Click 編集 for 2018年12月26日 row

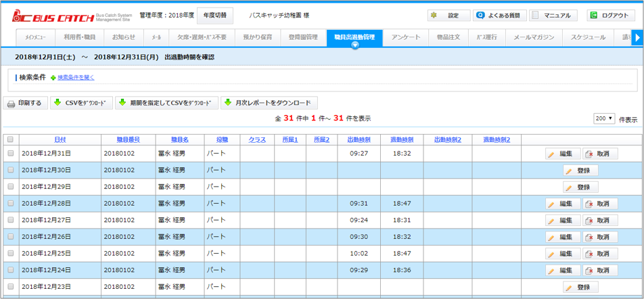click(x=563, y=237)
